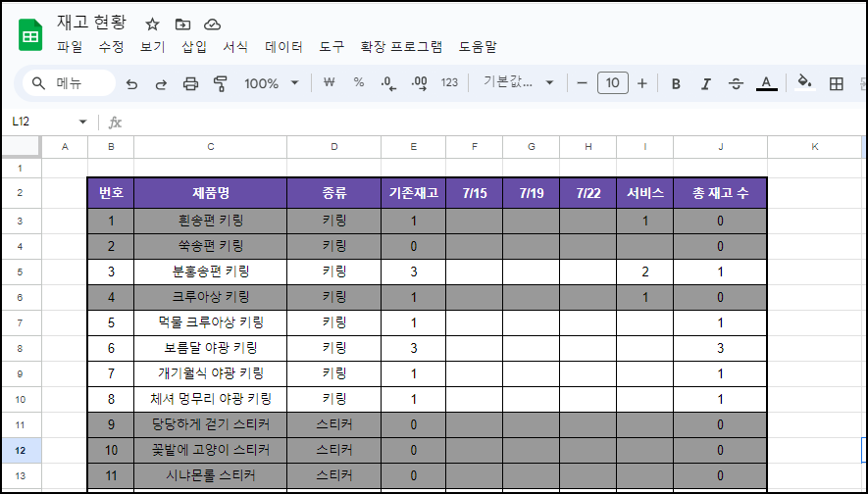Click the 번호 header cell
Screen dimensions: 868x494
click(111, 193)
